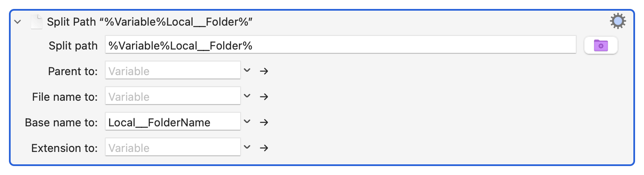Open Base name to variable dropdown
This screenshot has width=644, height=175.
[247, 122]
